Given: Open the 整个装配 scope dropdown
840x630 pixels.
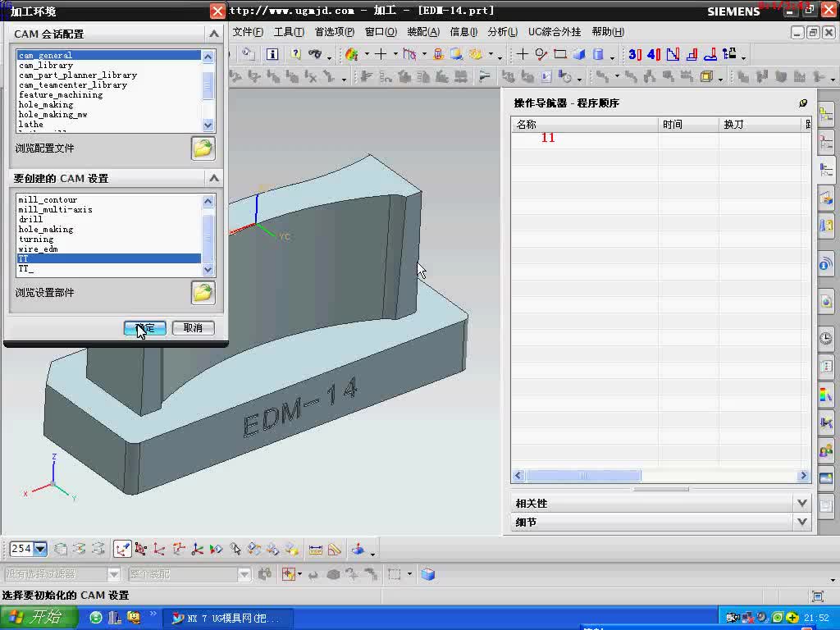Looking at the screenshot, I should click(244, 574).
